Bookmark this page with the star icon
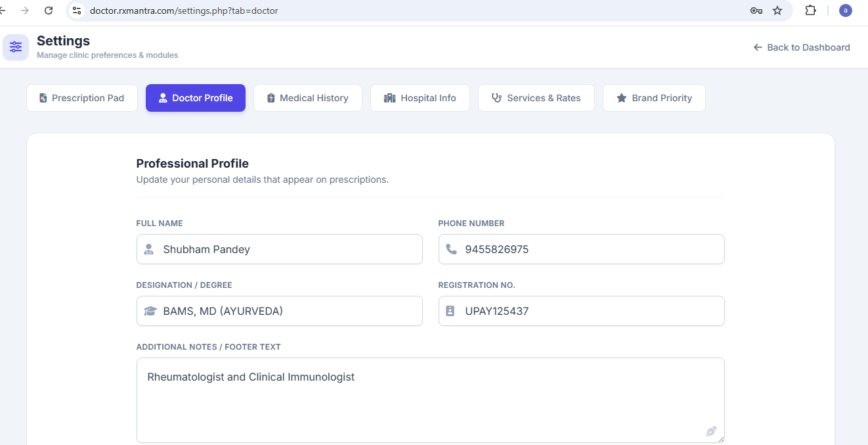 coord(777,11)
